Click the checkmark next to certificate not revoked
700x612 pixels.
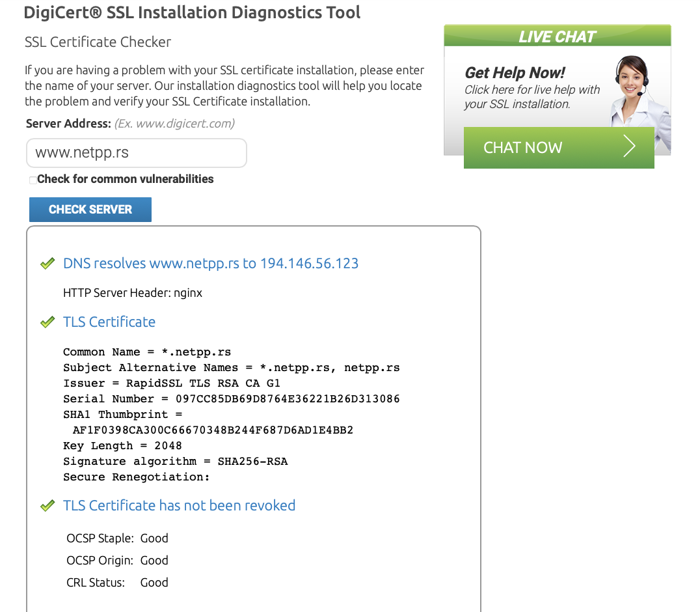coord(47,506)
